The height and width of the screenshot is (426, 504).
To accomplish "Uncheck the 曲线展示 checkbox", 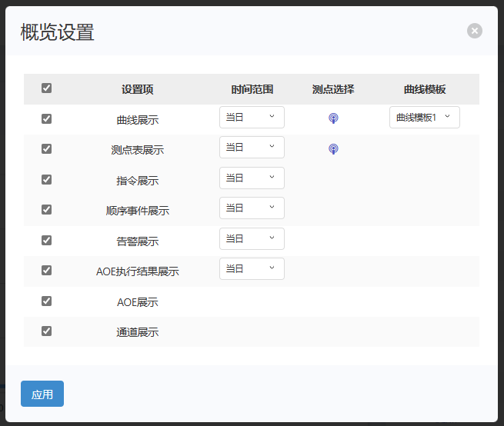I will [47, 118].
